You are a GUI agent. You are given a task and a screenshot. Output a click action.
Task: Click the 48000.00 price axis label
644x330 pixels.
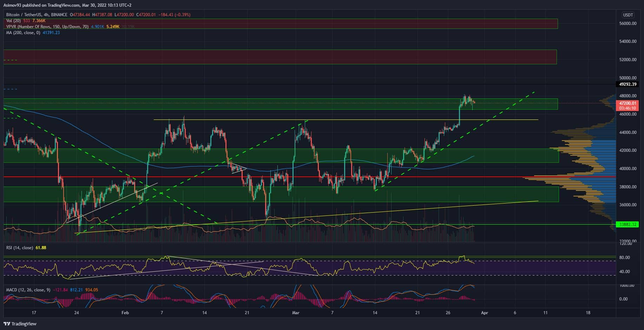[628, 96]
